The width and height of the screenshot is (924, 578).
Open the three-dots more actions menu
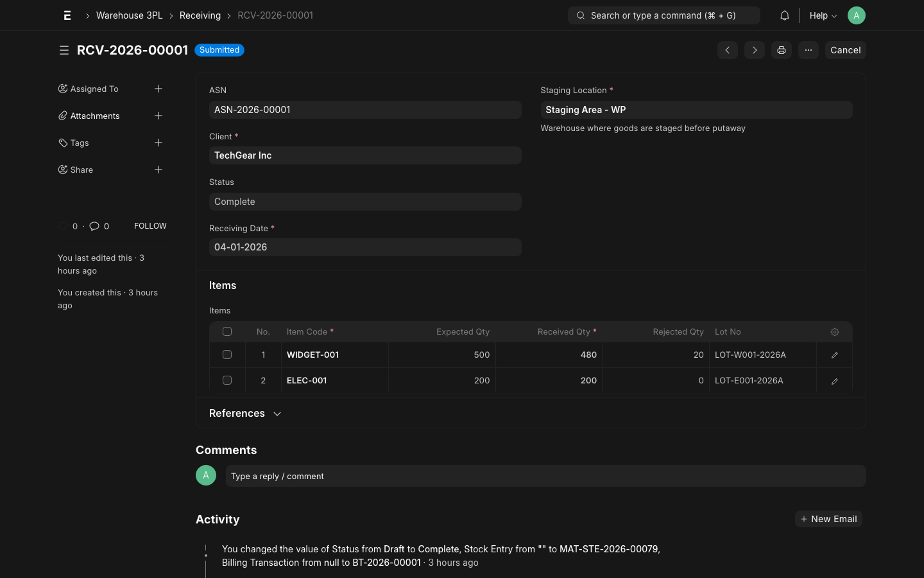[808, 50]
